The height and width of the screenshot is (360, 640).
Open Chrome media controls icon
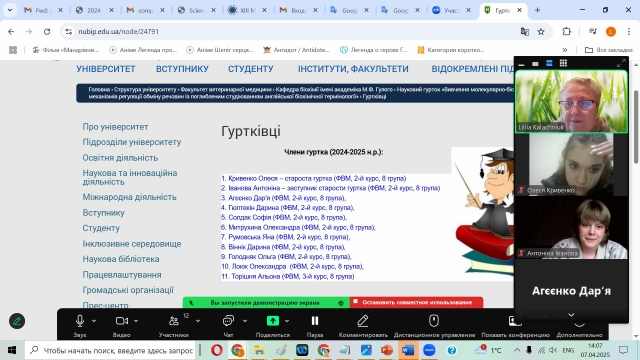coord(593,31)
